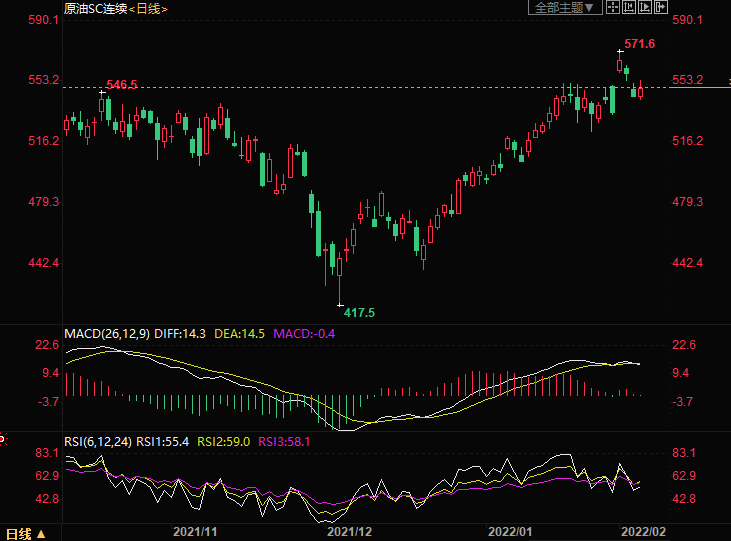Click the export arrow icon at top right

661,8
